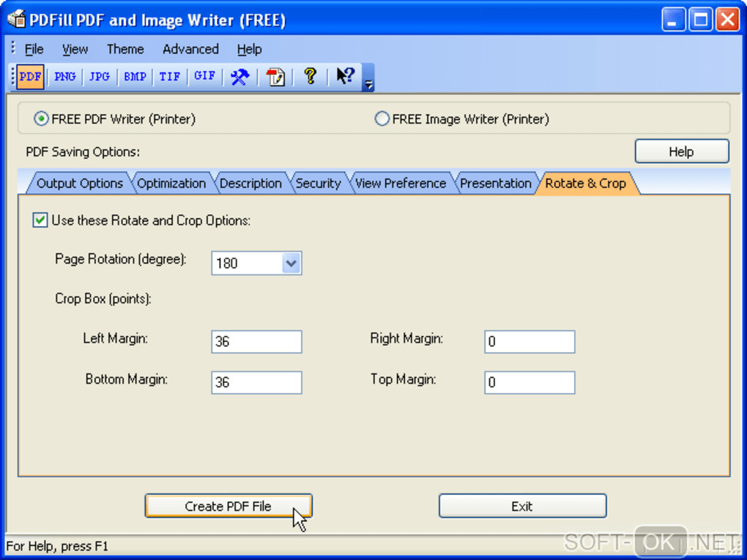Activate the What's This pointer help icon
The image size is (747, 560).
tap(346, 76)
